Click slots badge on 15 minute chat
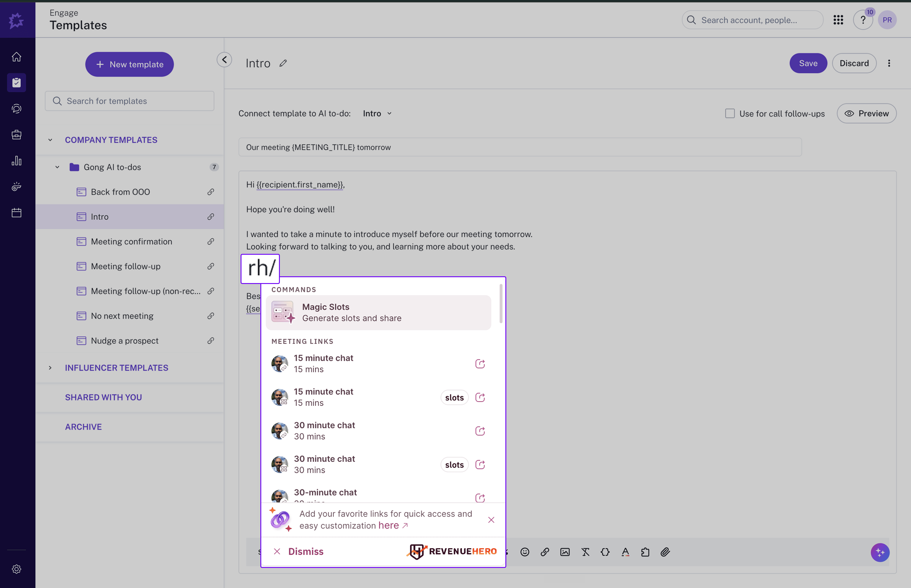 pos(454,398)
